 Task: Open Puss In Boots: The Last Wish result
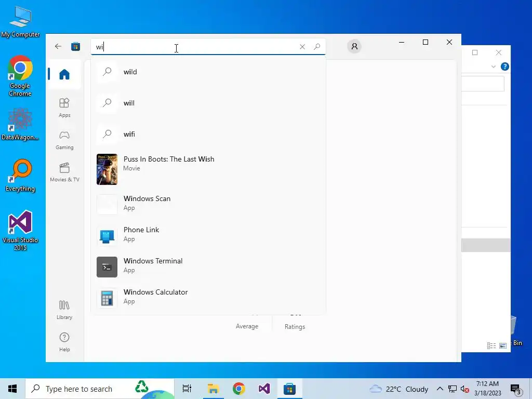pos(208,169)
